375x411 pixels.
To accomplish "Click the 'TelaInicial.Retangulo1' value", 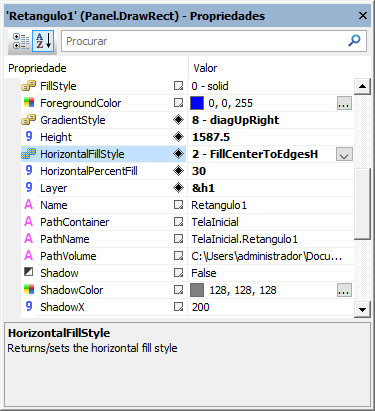I will tap(244, 239).
